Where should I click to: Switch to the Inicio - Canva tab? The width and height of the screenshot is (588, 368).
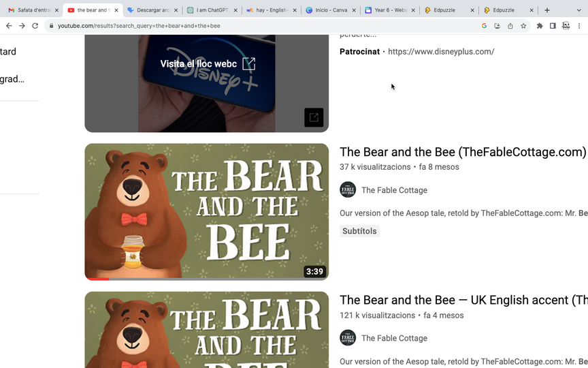329,10
